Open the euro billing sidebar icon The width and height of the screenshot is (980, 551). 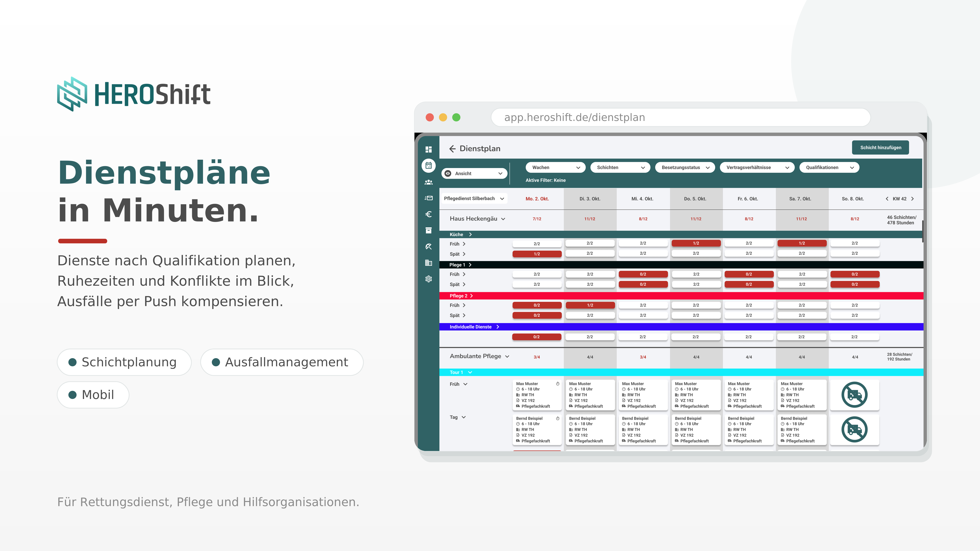(428, 214)
